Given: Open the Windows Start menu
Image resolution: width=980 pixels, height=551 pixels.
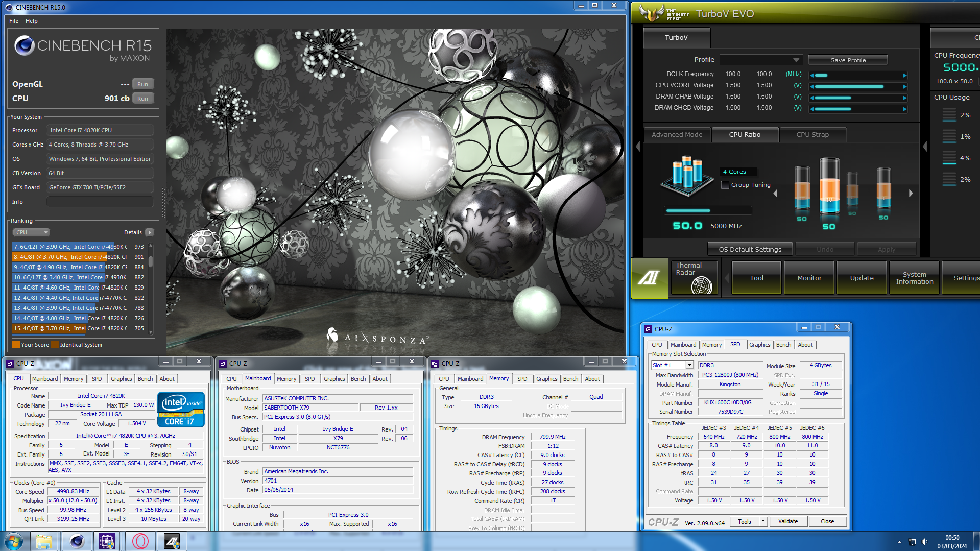Looking at the screenshot, I should click(x=14, y=541).
